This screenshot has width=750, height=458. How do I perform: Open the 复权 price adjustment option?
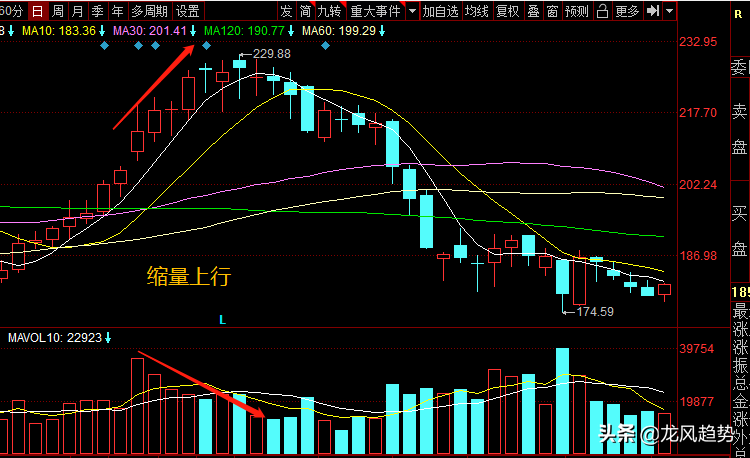[508, 11]
